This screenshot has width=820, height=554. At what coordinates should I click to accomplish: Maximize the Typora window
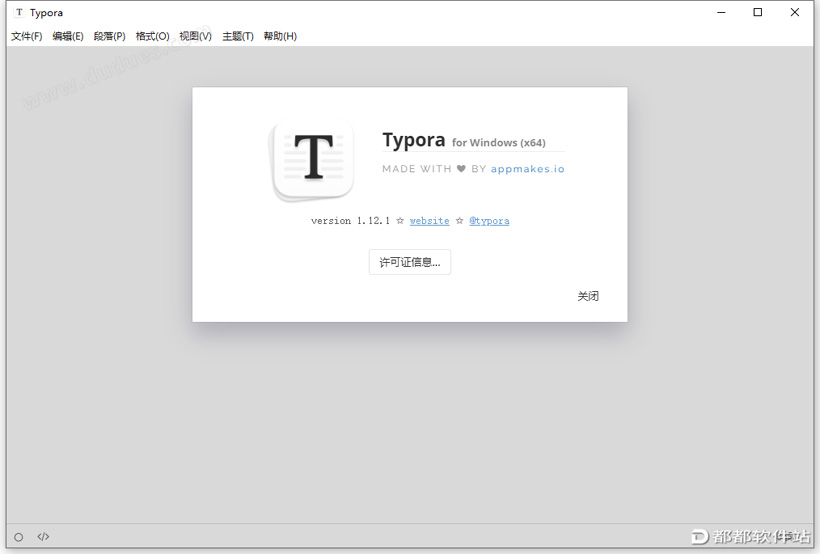tap(758, 13)
